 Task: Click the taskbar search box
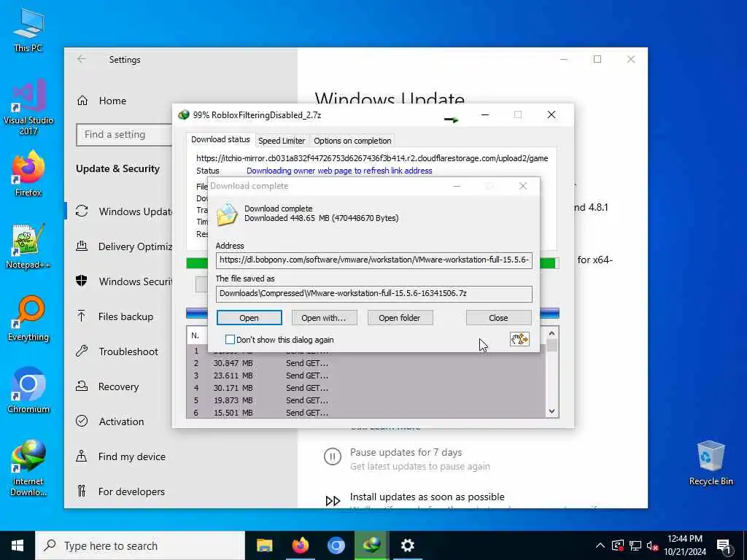tap(140, 545)
